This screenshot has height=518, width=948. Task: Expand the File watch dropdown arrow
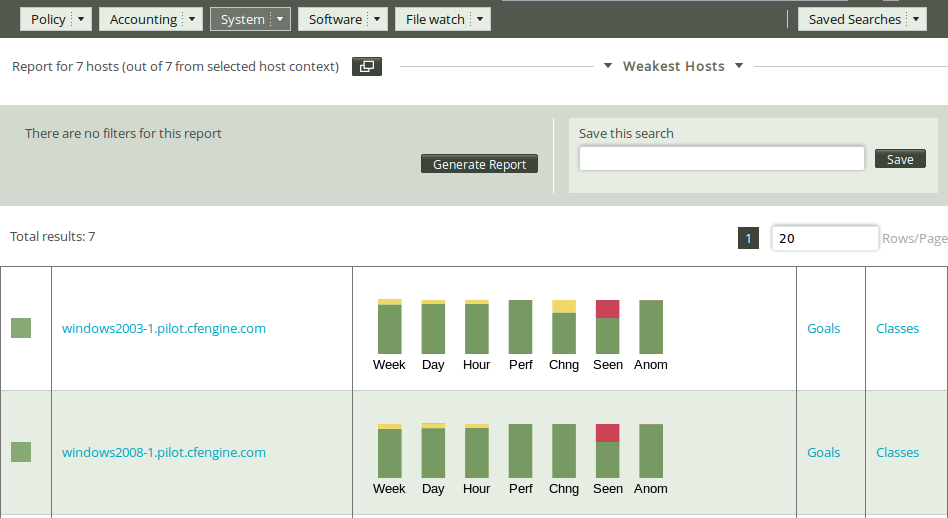(x=480, y=19)
